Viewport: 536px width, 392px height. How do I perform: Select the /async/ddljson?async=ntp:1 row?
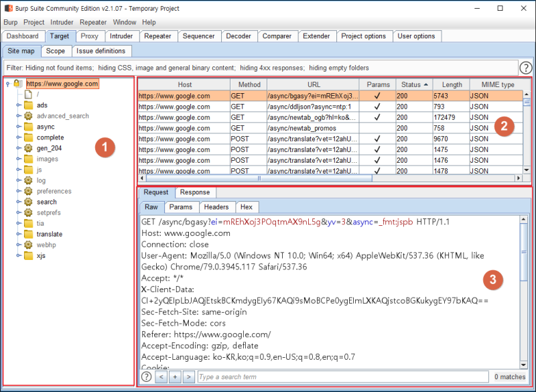(x=330, y=107)
